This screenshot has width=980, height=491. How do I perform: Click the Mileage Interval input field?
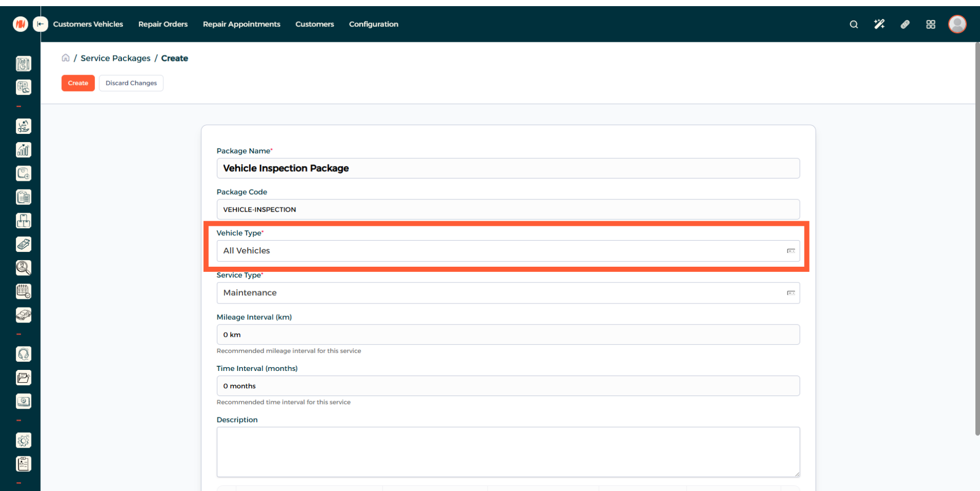click(507, 335)
